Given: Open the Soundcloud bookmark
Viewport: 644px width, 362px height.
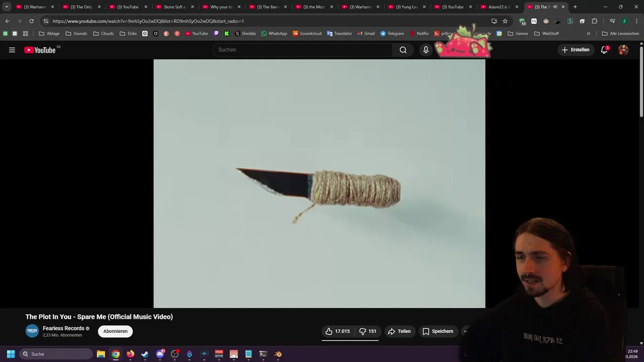Looking at the screenshot, I should [x=307, y=34].
